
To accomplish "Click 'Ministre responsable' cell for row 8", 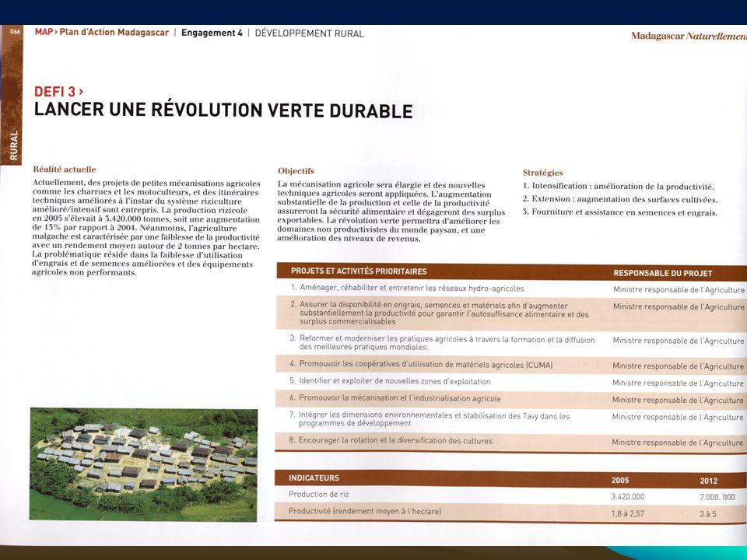I will click(x=678, y=443).
